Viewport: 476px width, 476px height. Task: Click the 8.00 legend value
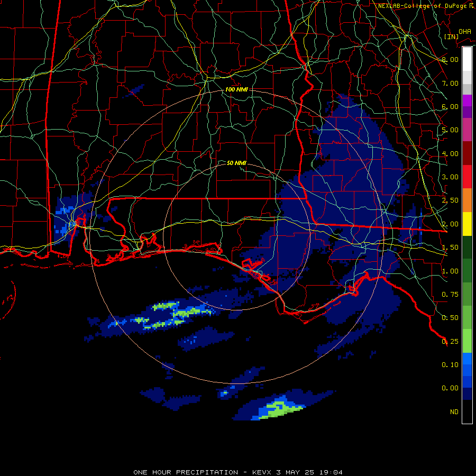pos(450,59)
